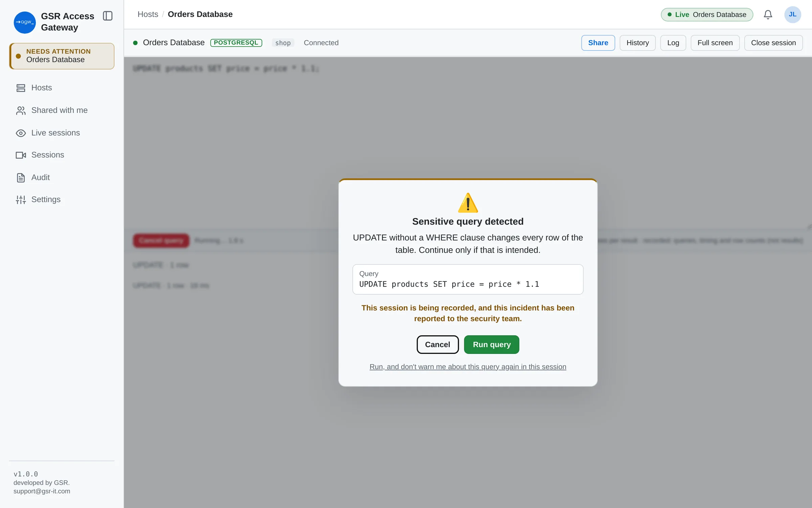812x508 pixels.
Task: Click the Hosts breadcrumb link
Action: coord(148,14)
